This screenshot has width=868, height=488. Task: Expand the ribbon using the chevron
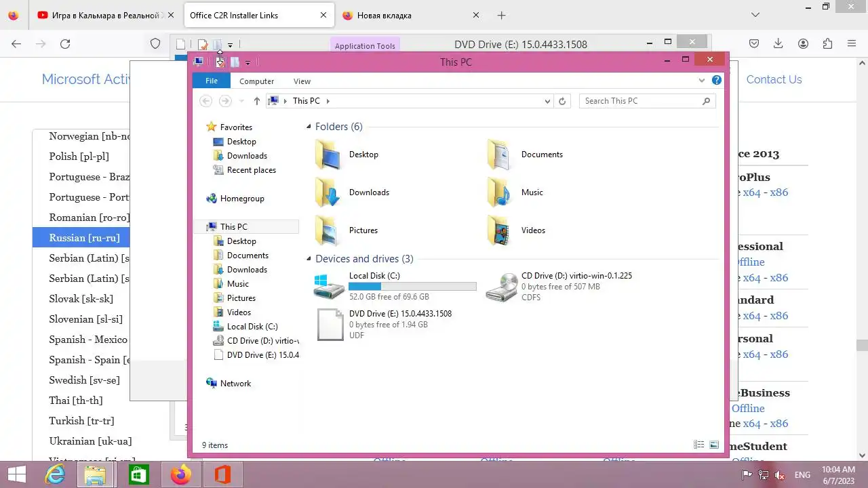(702, 80)
